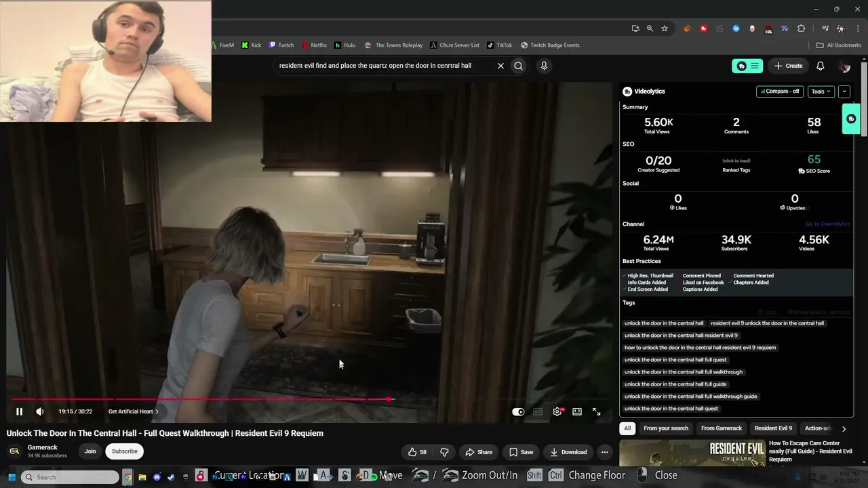
Task: Open the FiveM bookmark
Action: click(222, 45)
